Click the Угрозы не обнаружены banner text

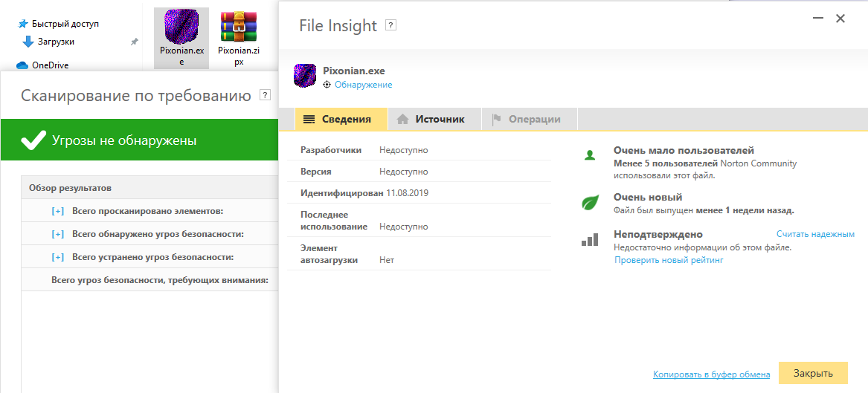click(124, 140)
